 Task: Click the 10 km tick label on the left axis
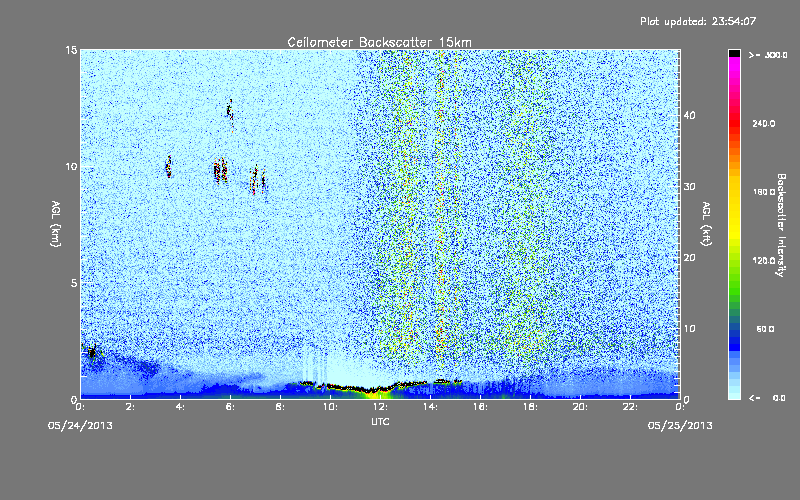pos(71,167)
